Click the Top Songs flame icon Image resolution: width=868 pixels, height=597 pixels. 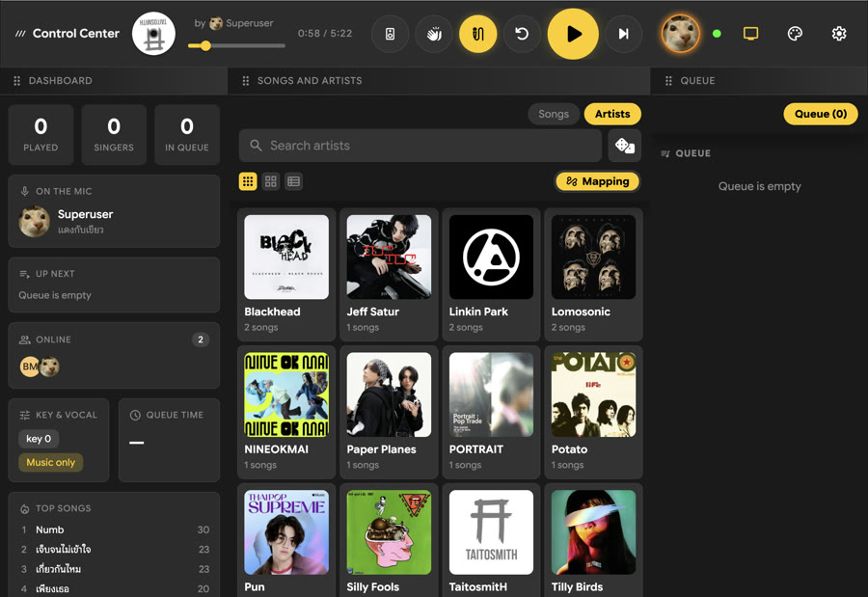(24, 508)
